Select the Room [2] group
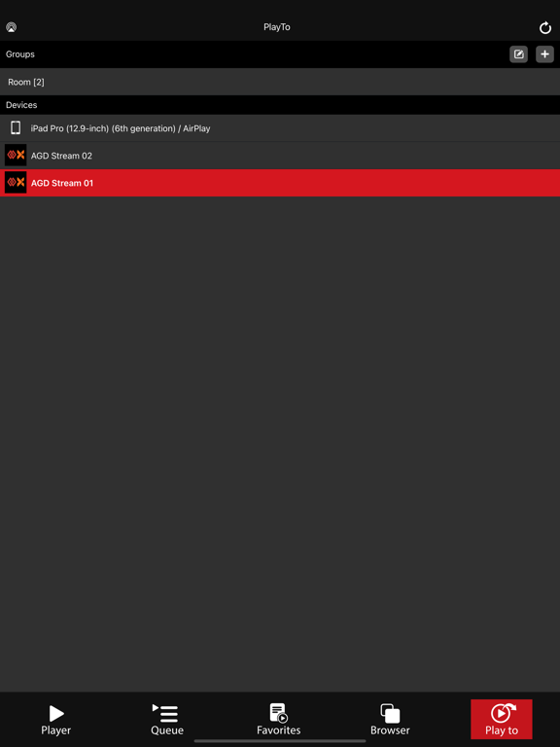Viewport: 560px width, 747px height. tap(280, 82)
